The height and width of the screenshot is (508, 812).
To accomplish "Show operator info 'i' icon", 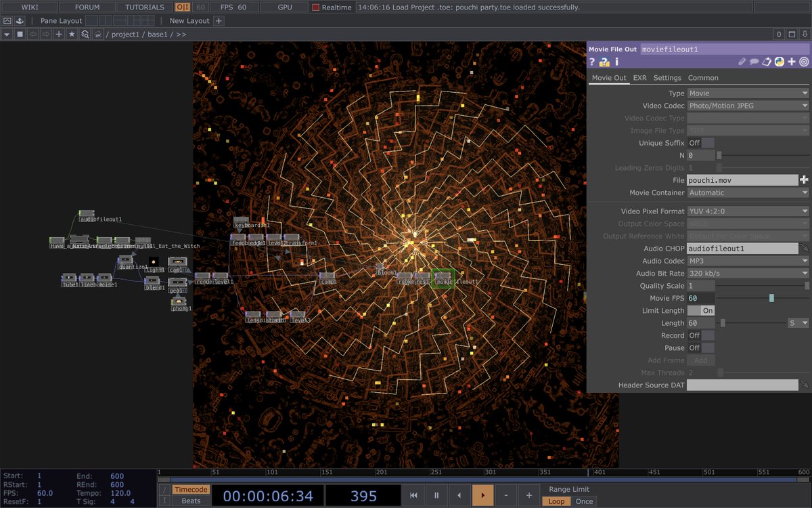I will [617, 62].
